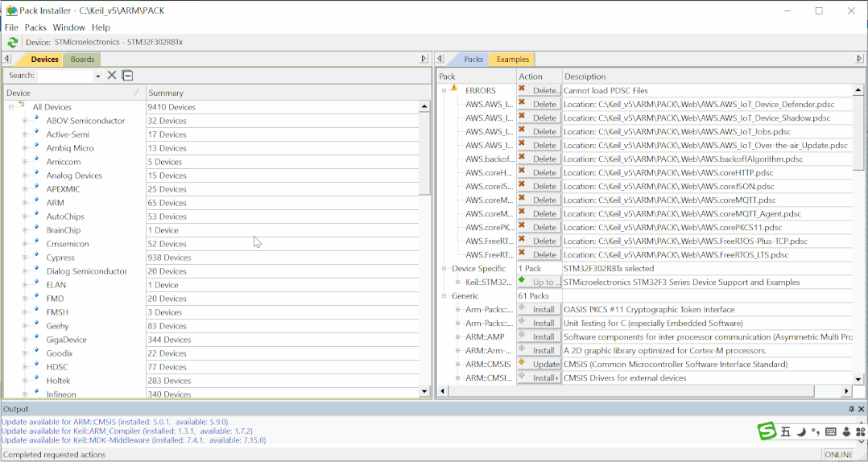868x462 pixels.
Task: Delete the AWS.backoffAlgorithm.pdsc entry
Action: pyautogui.click(x=539, y=159)
